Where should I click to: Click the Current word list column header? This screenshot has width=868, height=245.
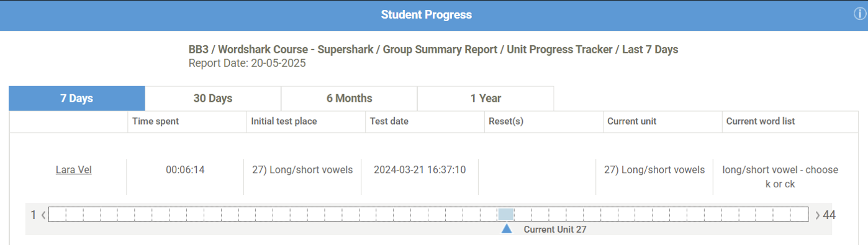pos(761,122)
